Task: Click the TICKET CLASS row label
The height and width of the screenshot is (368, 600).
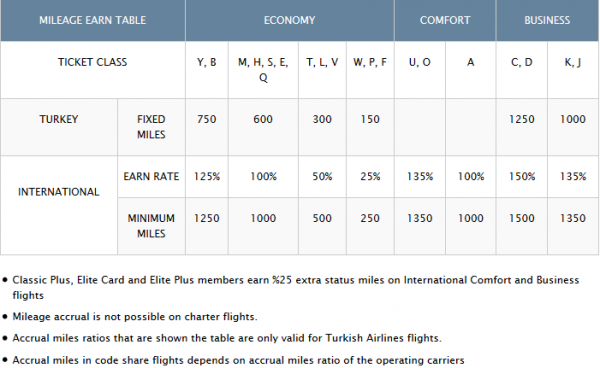Action: (93, 70)
